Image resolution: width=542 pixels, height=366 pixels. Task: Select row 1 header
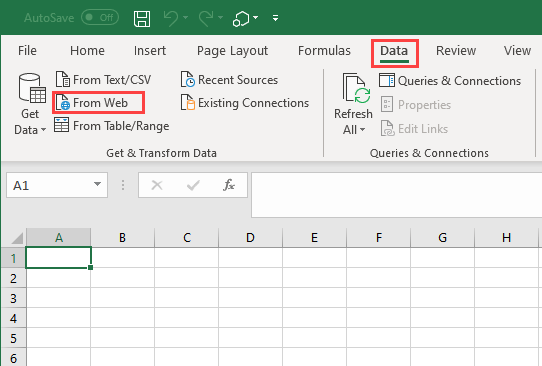click(13, 258)
